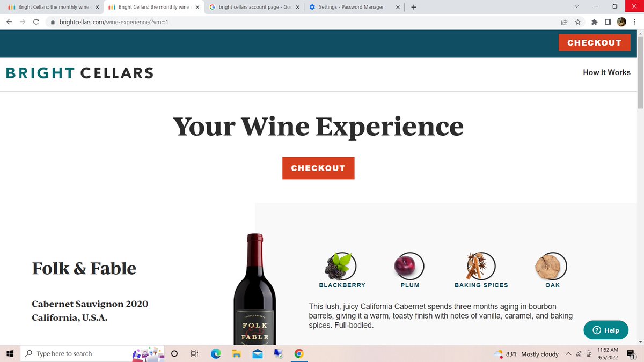The height and width of the screenshot is (362, 644).
Task: Close the Settings - Password Manager tab
Action: 398,8
